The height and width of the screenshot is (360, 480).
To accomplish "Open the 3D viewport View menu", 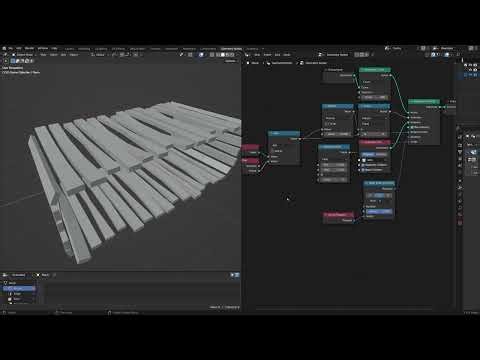I will click(43, 55).
